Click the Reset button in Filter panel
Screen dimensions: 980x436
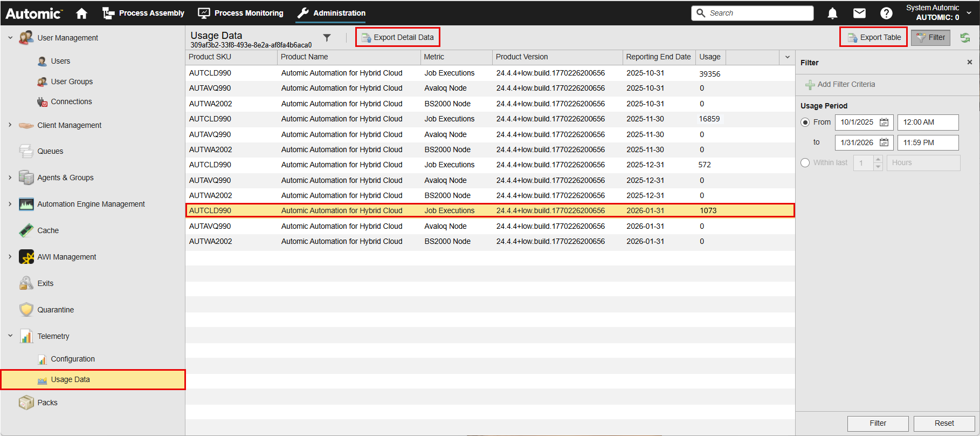tap(944, 424)
